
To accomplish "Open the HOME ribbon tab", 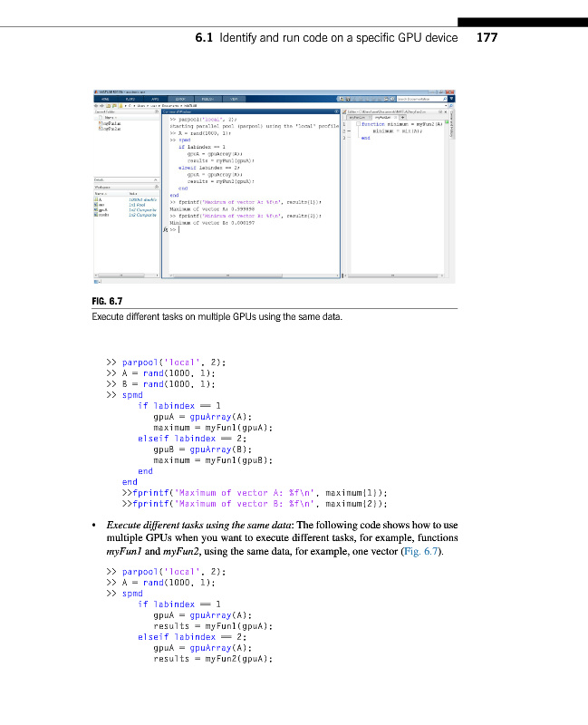I will click(x=104, y=98).
